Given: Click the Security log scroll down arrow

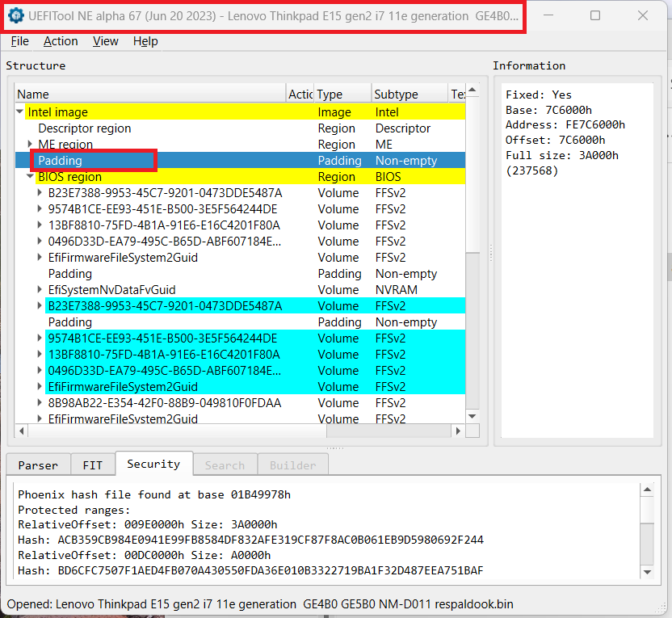Looking at the screenshot, I should [647, 572].
